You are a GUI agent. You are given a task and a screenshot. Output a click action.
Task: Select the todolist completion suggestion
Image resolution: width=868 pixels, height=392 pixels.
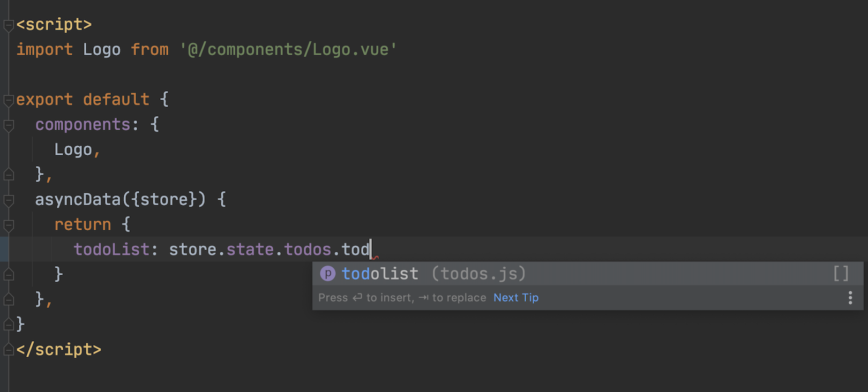pyautogui.click(x=588, y=274)
